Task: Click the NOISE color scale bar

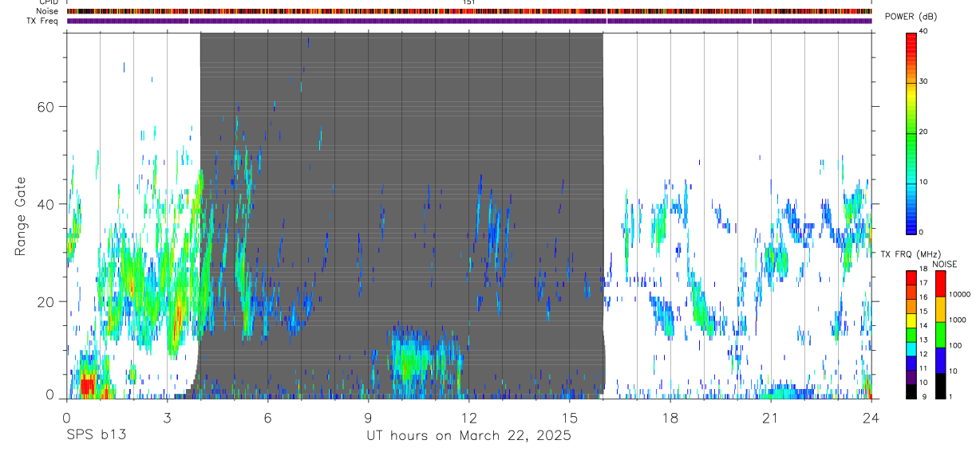Action: tap(940, 335)
